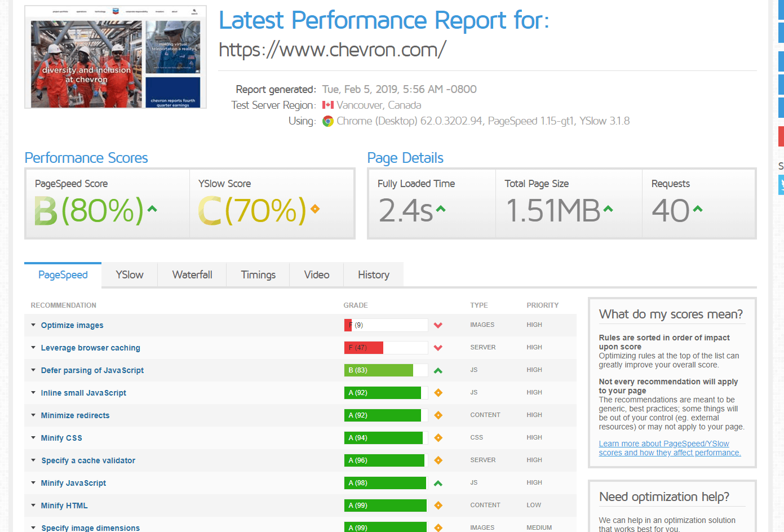Click MEDIUM priority in Specify image dimensions row

[539, 527]
